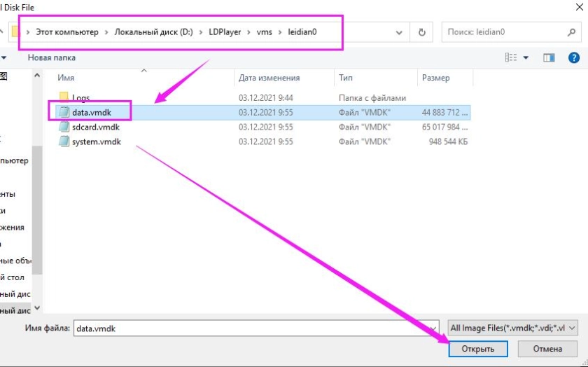
Task: Toggle the preview pane icon
Action: coord(549,57)
